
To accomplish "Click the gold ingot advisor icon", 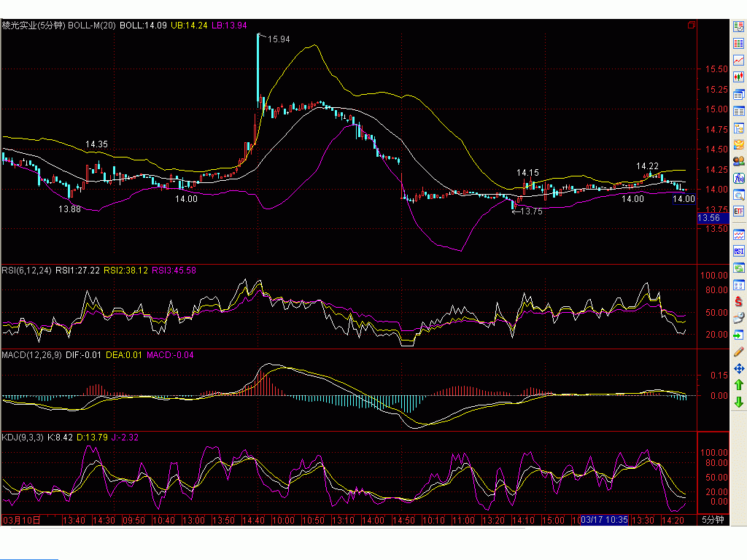I will click(x=738, y=145).
